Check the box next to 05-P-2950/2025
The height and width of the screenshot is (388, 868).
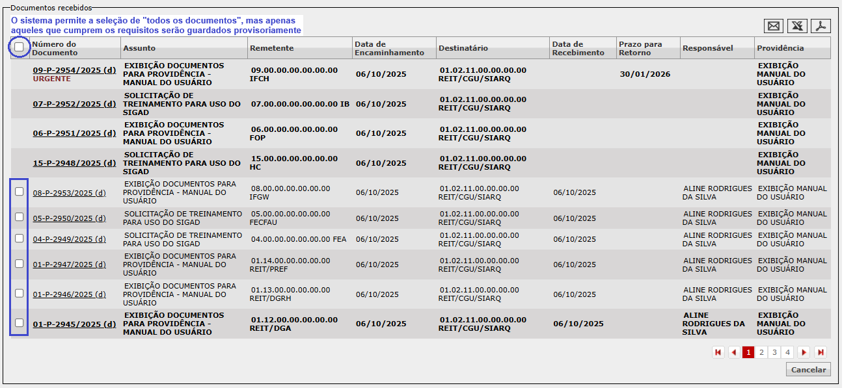pos(20,217)
